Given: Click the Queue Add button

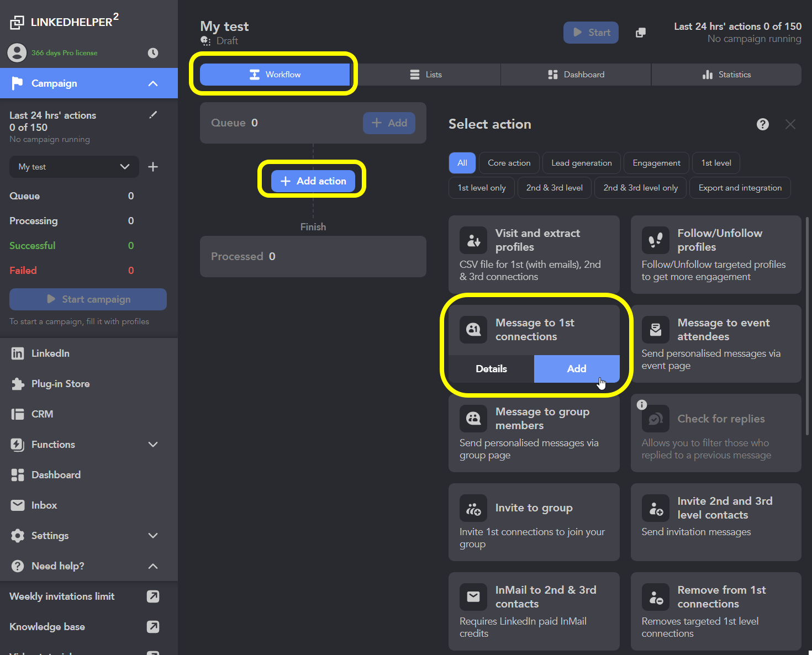Looking at the screenshot, I should point(389,123).
